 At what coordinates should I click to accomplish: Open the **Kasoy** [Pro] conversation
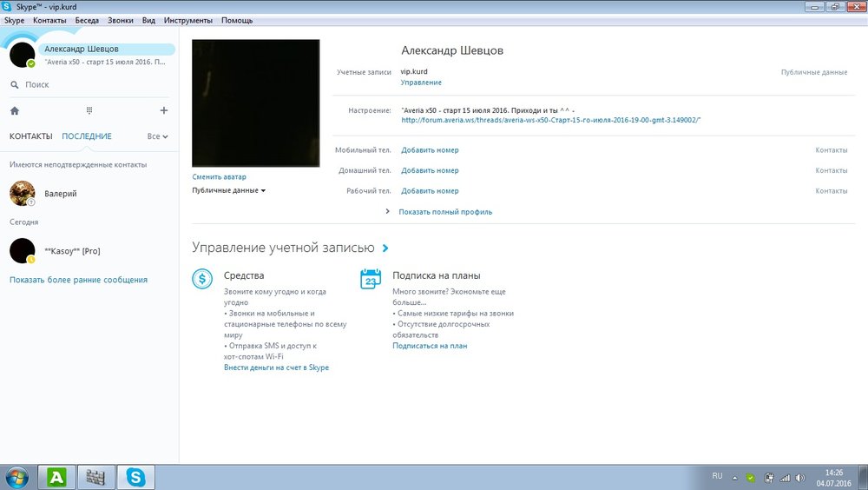pyautogui.click(x=72, y=251)
